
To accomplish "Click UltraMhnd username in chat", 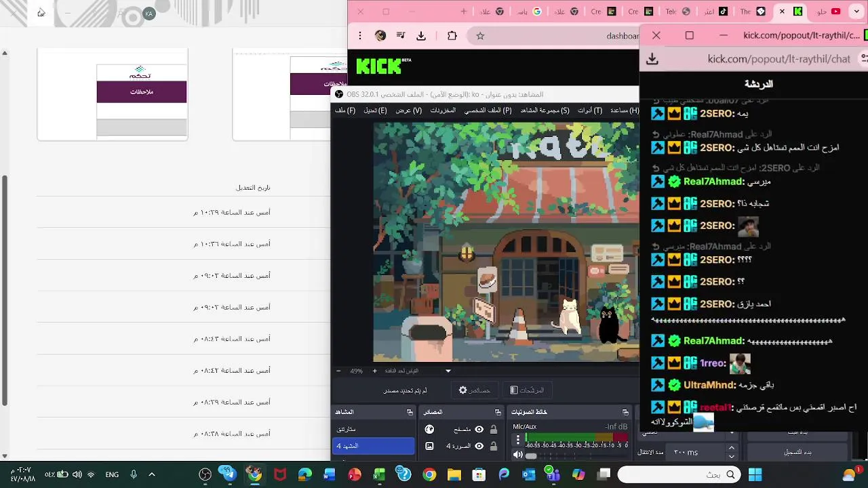I will click(710, 385).
